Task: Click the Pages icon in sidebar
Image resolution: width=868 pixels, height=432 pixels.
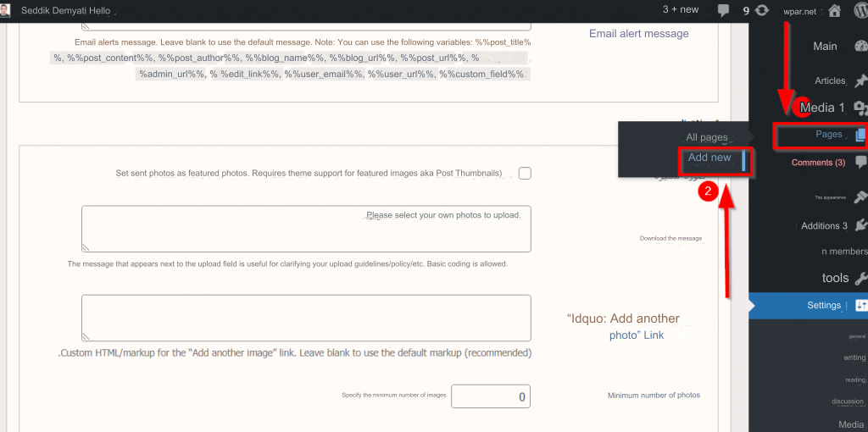Action: point(860,135)
